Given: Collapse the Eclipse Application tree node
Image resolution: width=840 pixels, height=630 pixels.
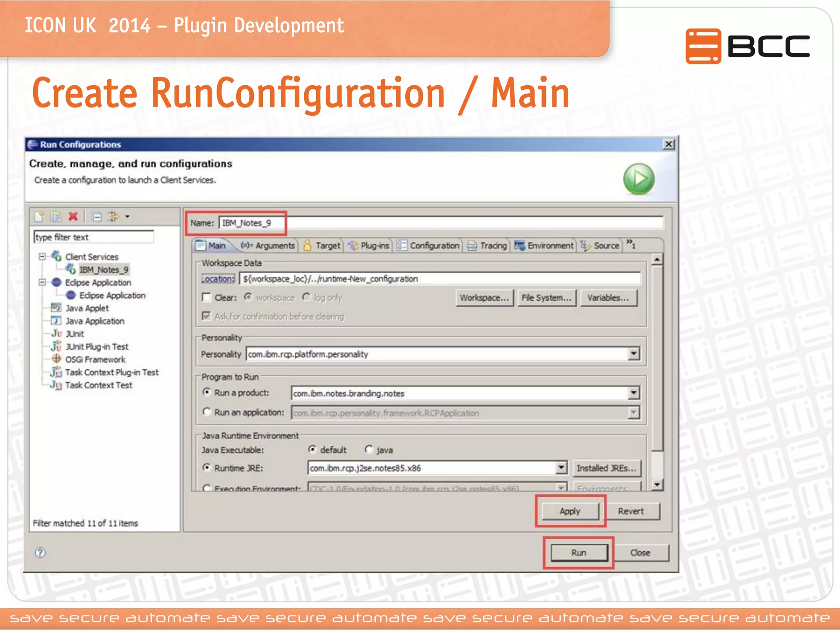Looking at the screenshot, I should (42, 282).
